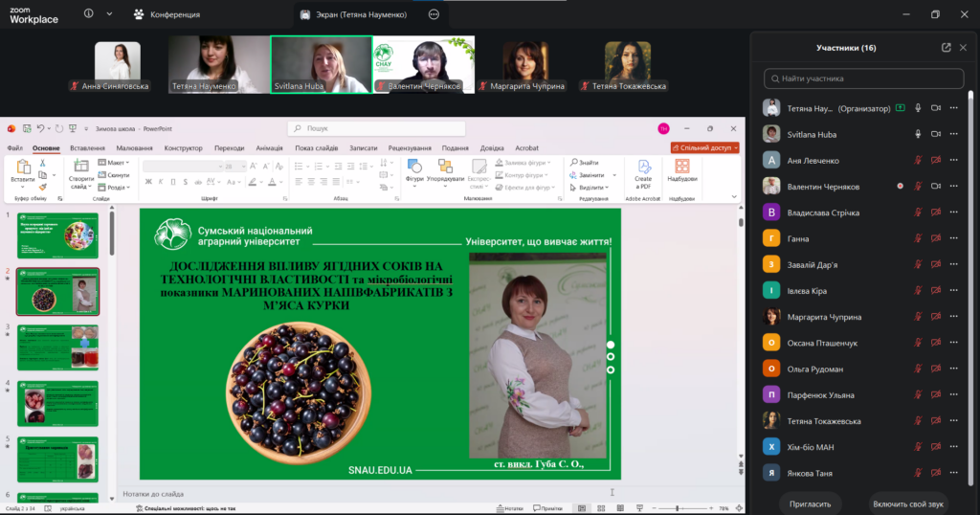The image size is (980, 515).
Task: Toggle video camera for Валентин Черняков
Action: pos(936,187)
